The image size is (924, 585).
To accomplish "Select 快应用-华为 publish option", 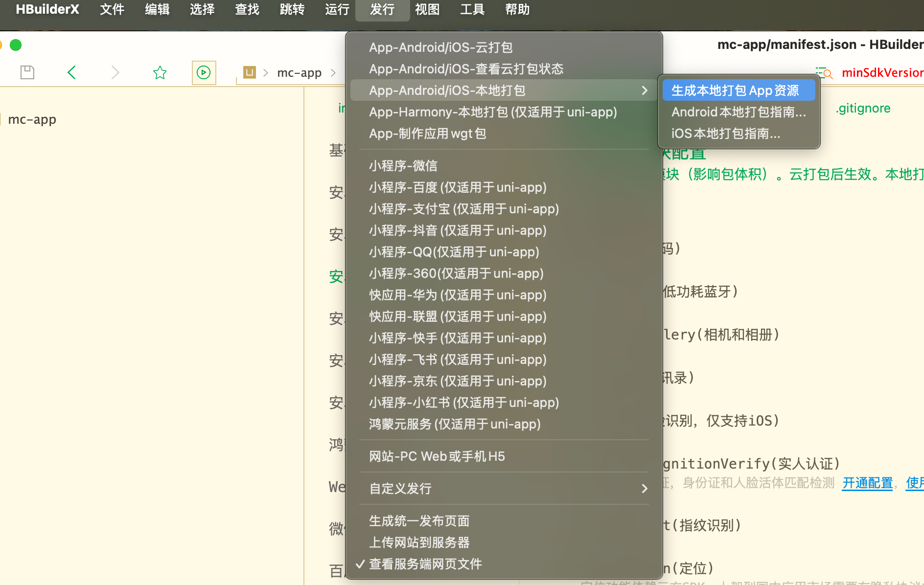I will click(504, 295).
